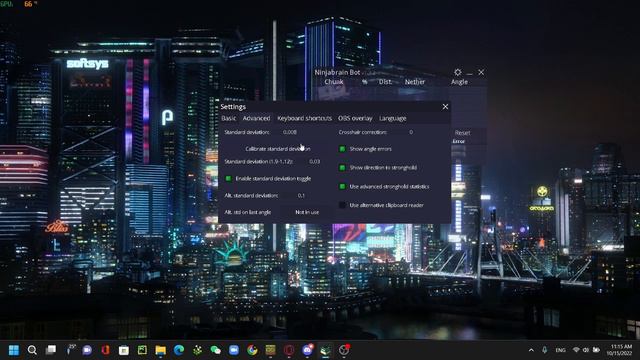Image resolution: width=640 pixels, height=360 pixels.
Task: Open Task View from the taskbar
Action: (x=51, y=350)
